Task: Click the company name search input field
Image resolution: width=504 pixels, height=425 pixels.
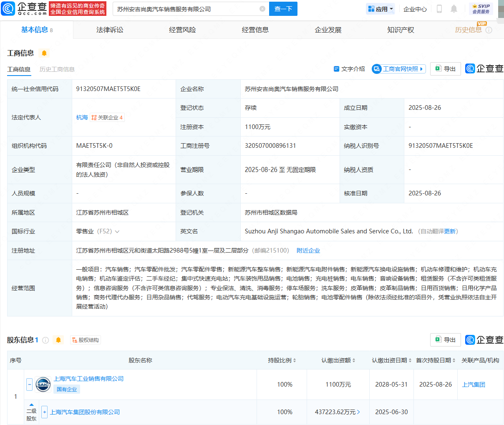Action: click(x=186, y=9)
